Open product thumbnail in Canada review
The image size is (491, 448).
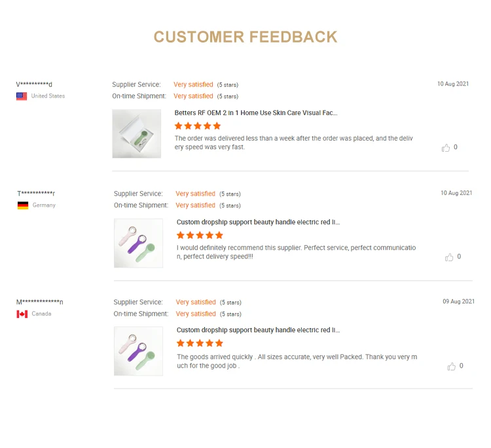tap(138, 351)
